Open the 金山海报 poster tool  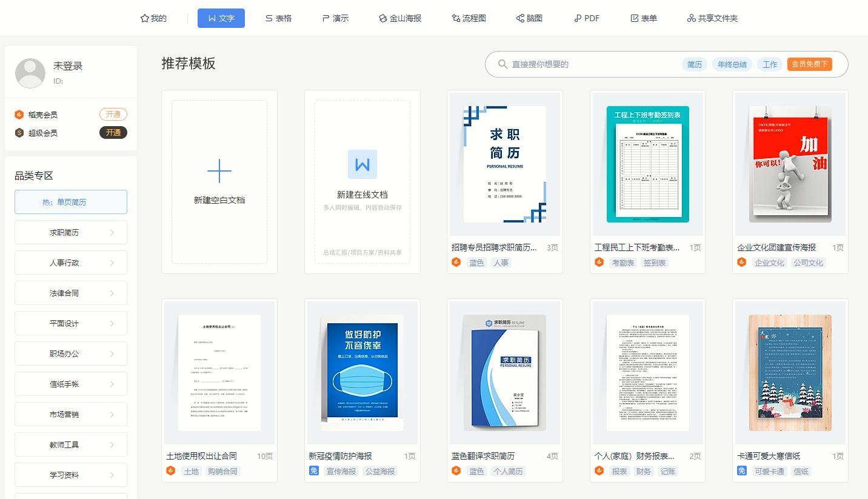[399, 18]
